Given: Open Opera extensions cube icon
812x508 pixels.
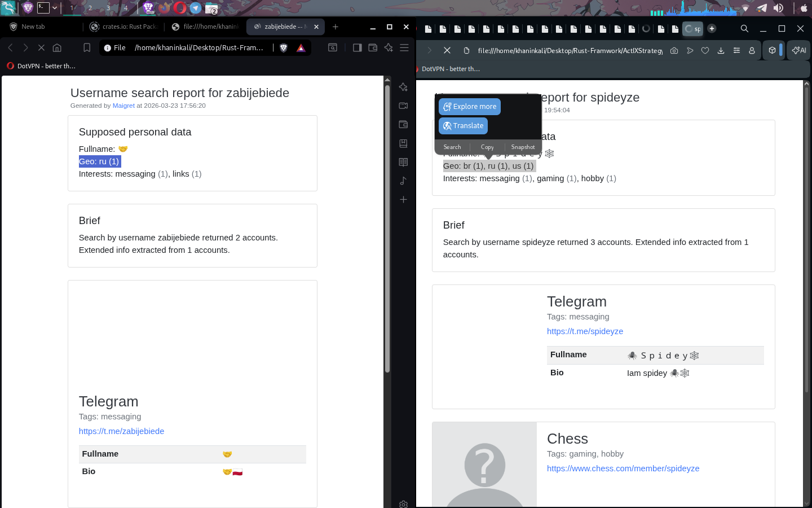Looking at the screenshot, I should (x=772, y=50).
